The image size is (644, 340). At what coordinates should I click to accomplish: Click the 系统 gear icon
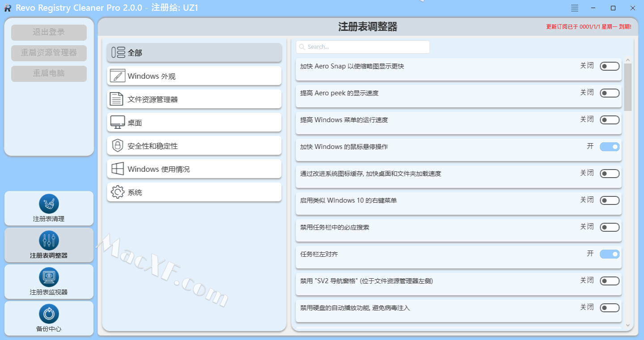coord(117,192)
